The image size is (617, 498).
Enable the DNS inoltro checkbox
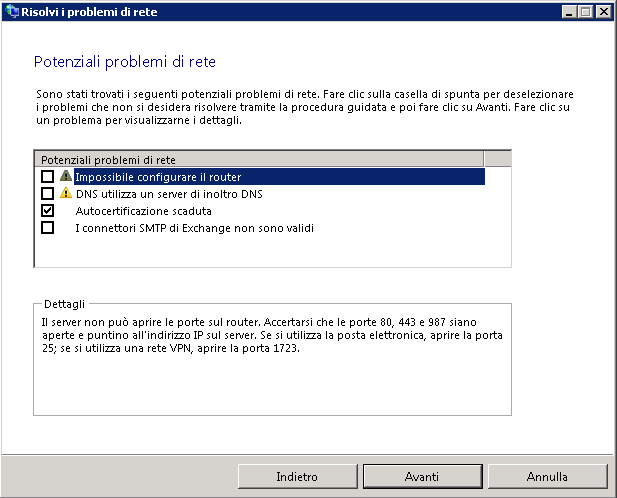(47, 194)
